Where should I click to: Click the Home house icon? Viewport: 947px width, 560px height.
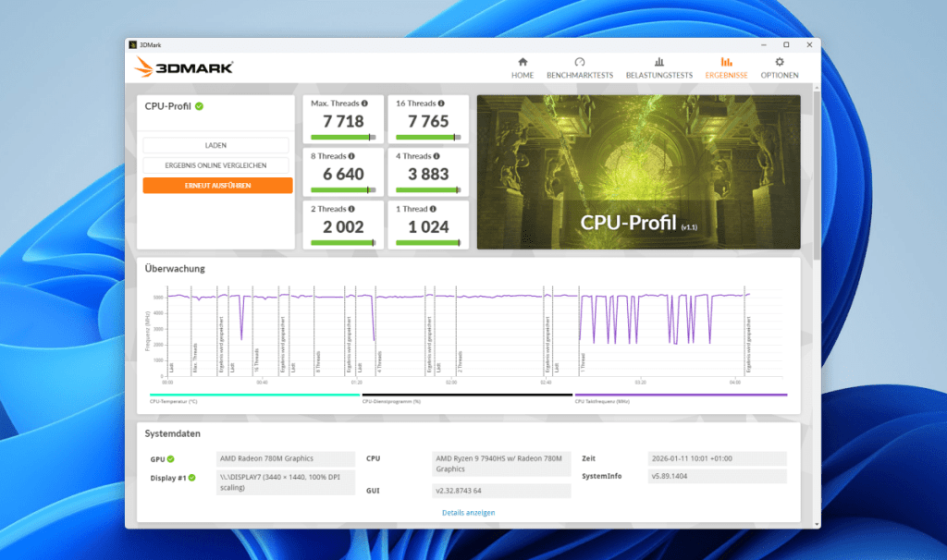click(x=523, y=61)
